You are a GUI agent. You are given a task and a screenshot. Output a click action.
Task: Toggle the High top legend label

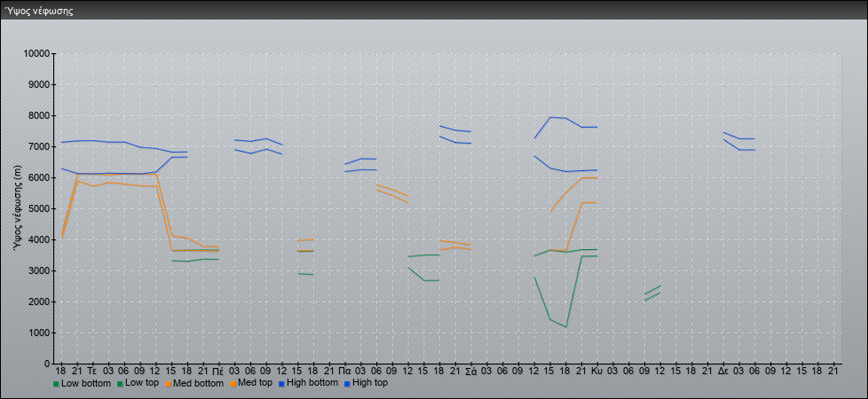coord(370,383)
